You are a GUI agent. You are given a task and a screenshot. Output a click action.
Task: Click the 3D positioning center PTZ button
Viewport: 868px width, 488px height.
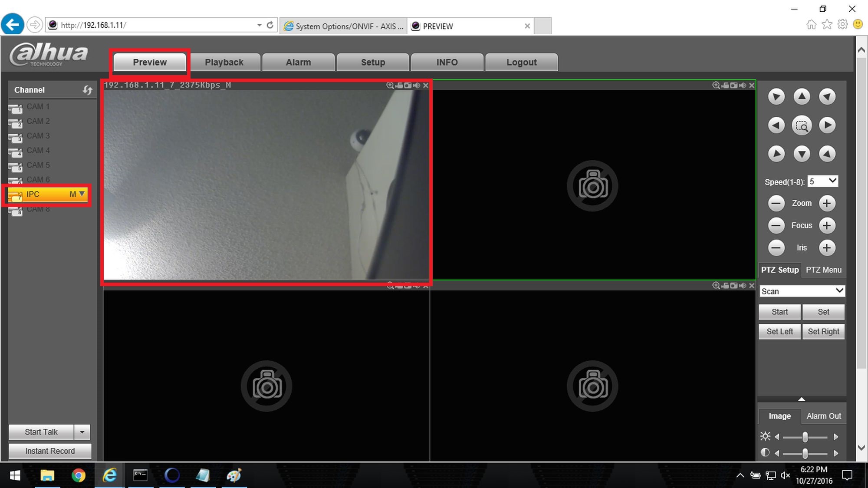coord(802,125)
